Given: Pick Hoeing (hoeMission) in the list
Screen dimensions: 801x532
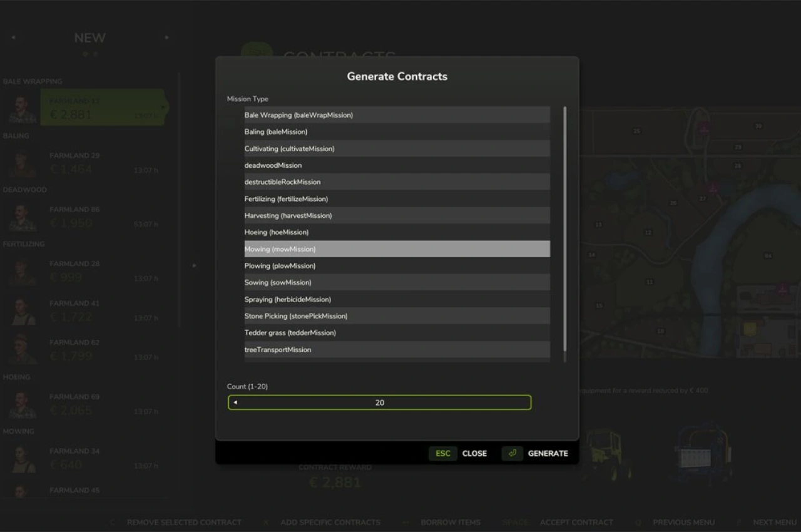Looking at the screenshot, I should (x=397, y=232).
